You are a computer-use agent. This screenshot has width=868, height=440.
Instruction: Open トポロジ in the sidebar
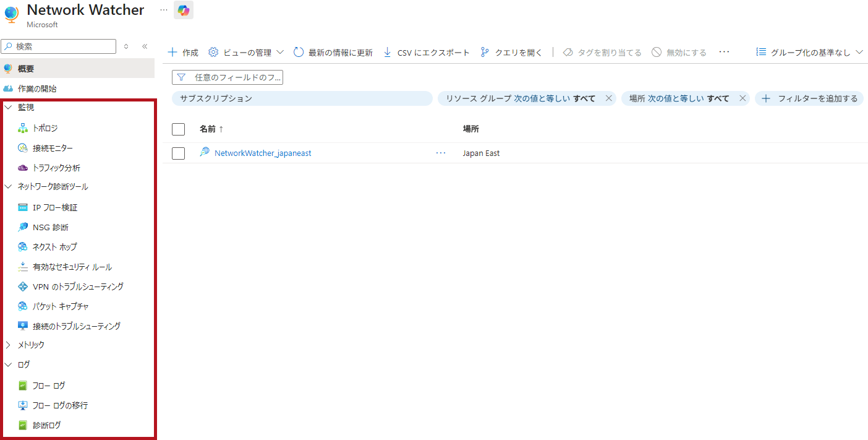[45, 128]
